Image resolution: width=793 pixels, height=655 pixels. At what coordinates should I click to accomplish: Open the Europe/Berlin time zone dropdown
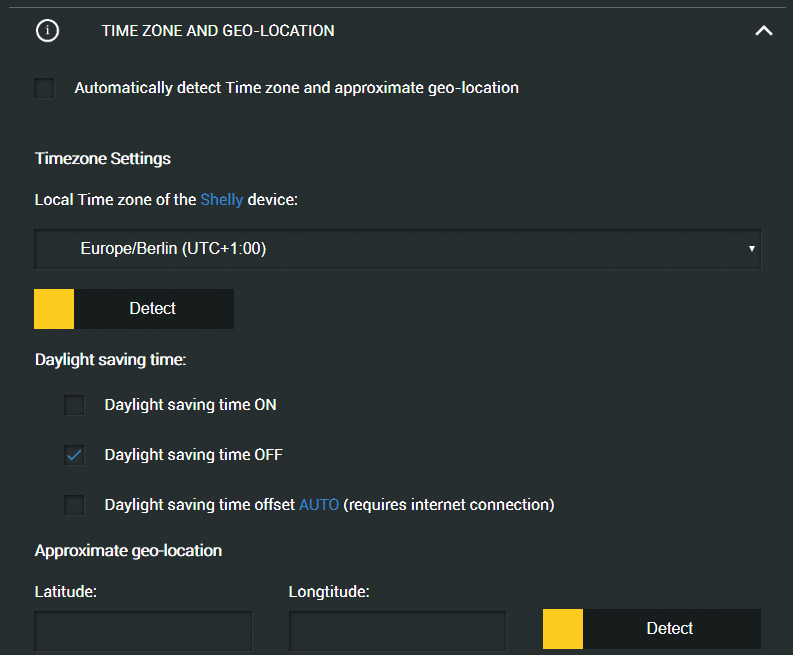pos(398,249)
